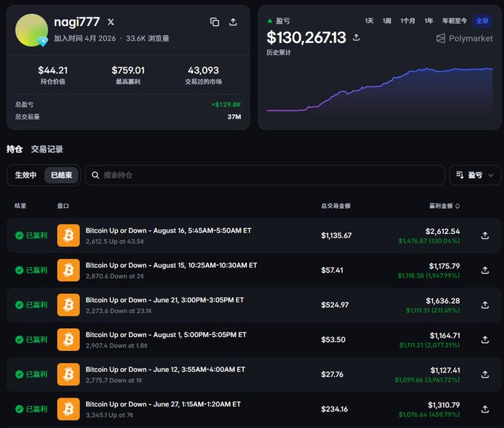This screenshot has width=504, height=428.
Task: Click the 总交易金额 column header
Action: [336, 206]
